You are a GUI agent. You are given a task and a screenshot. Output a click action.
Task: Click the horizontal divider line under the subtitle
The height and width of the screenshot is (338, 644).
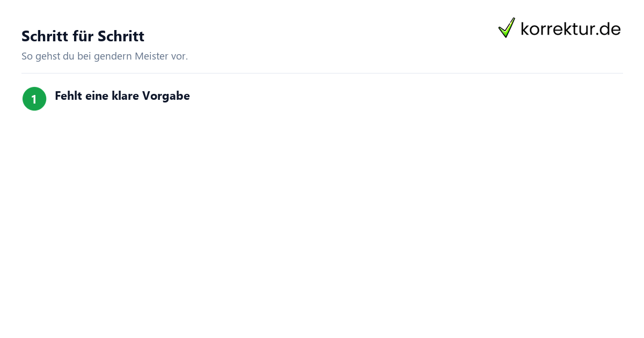point(322,73)
